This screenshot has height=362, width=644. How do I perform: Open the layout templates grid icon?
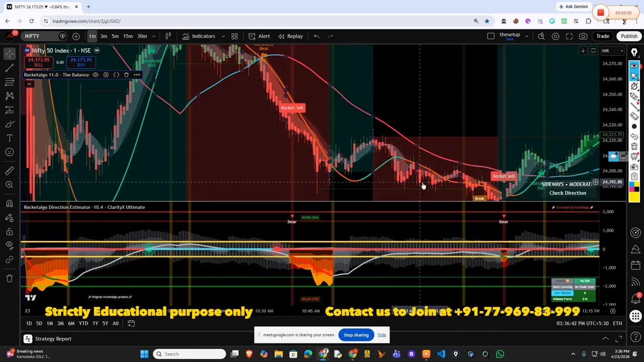(234, 36)
